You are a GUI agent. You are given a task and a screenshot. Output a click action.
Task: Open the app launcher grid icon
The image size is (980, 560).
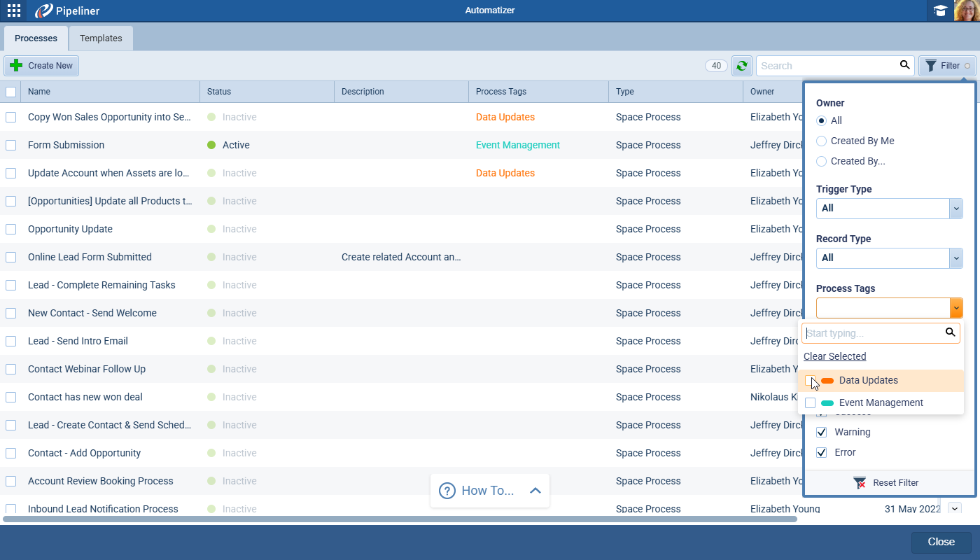click(13, 10)
